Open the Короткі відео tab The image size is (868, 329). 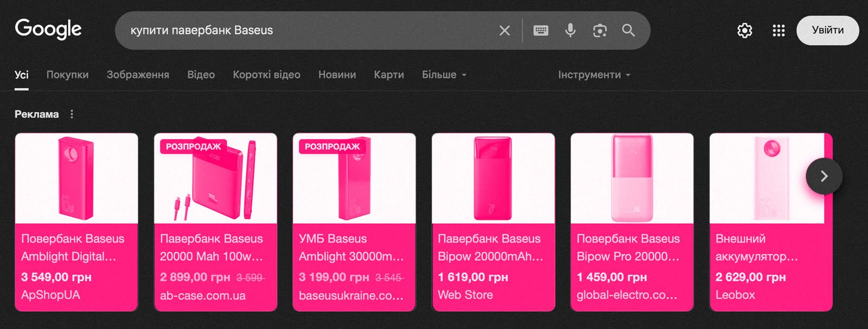[266, 75]
